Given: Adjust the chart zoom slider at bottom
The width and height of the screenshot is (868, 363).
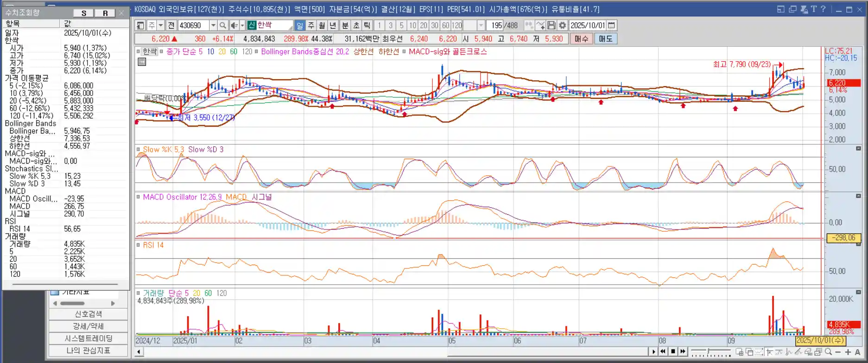Looking at the screenshot, I should [x=708, y=351].
